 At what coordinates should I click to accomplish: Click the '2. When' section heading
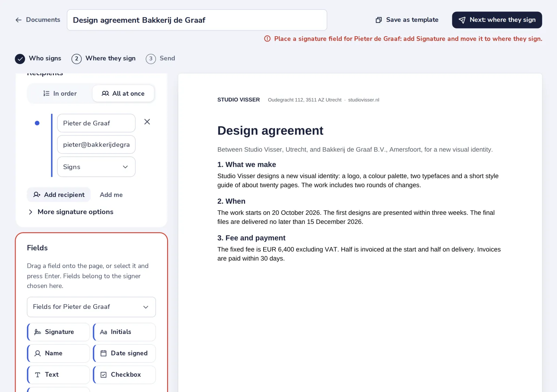231,201
